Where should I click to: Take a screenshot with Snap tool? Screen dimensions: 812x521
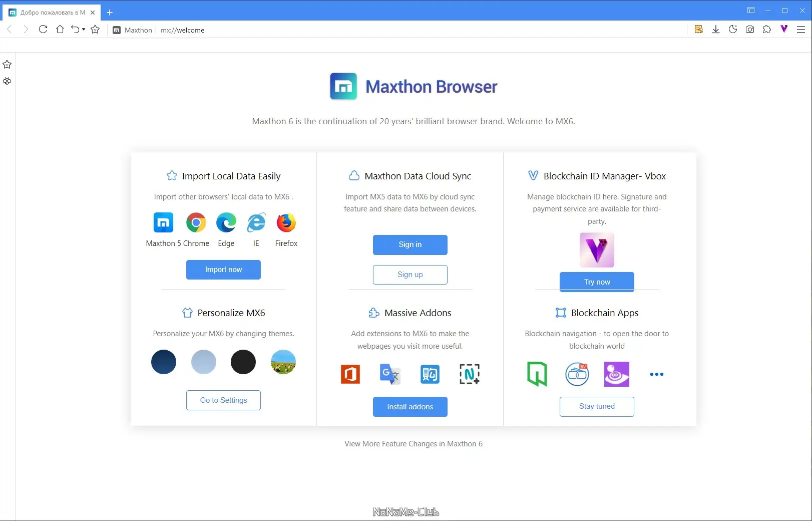[750, 30]
